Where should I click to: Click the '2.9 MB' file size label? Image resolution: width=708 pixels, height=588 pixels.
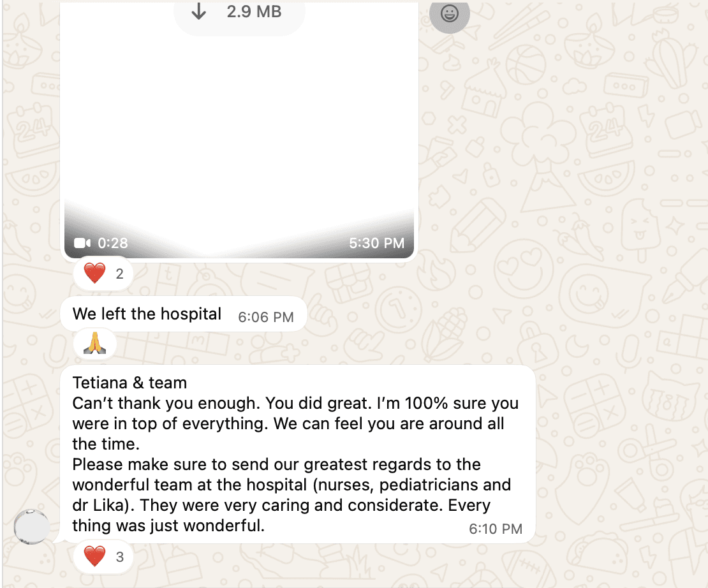(x=254, y=11)
